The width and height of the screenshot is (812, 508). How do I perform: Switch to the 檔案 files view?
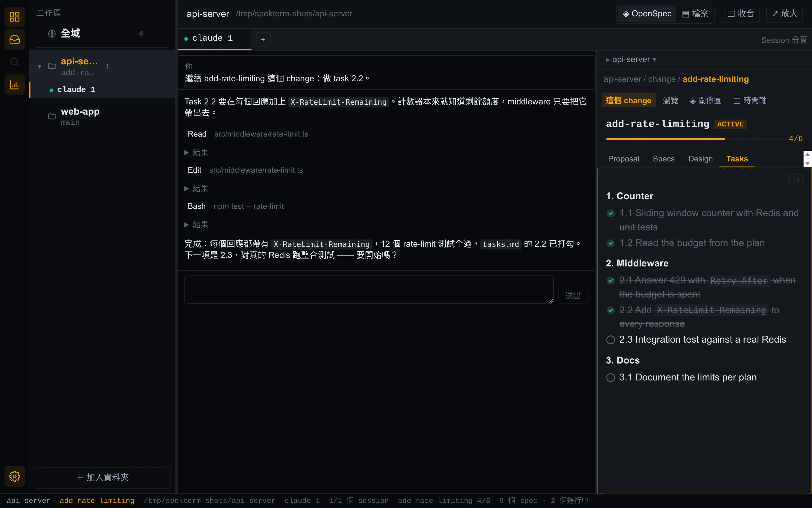coord(696,14)
